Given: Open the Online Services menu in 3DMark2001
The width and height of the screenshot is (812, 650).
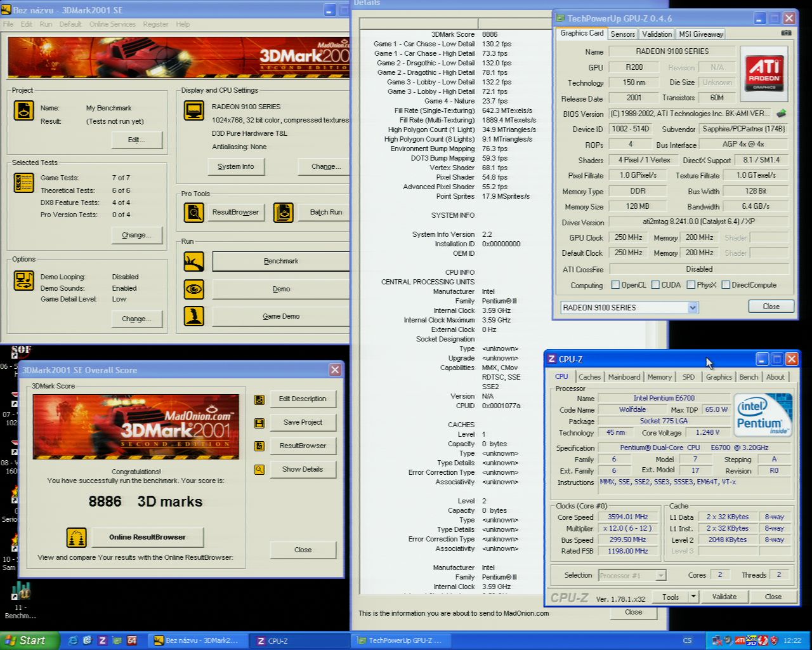Looking at the screenshot, I should click(112, 24).
